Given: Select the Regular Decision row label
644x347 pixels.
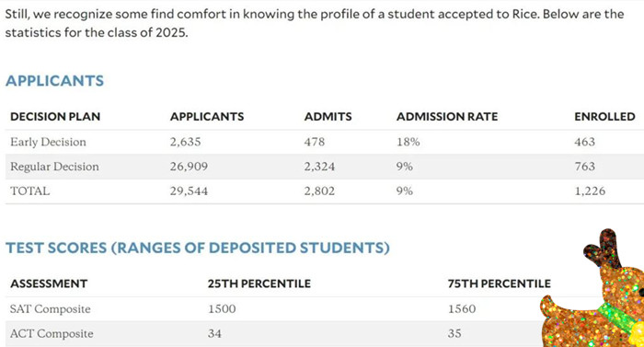Looking at the screenshot, I should [54, 167].
